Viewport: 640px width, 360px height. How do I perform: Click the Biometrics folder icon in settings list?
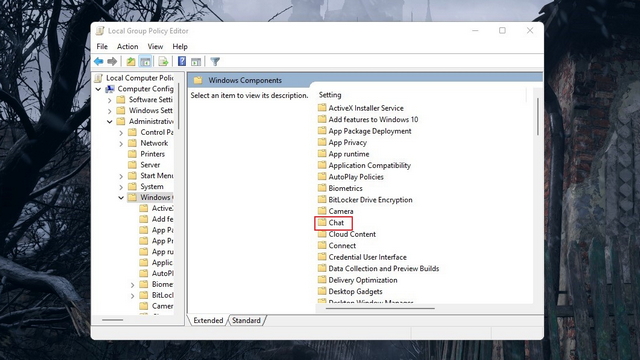pos(322,188)
